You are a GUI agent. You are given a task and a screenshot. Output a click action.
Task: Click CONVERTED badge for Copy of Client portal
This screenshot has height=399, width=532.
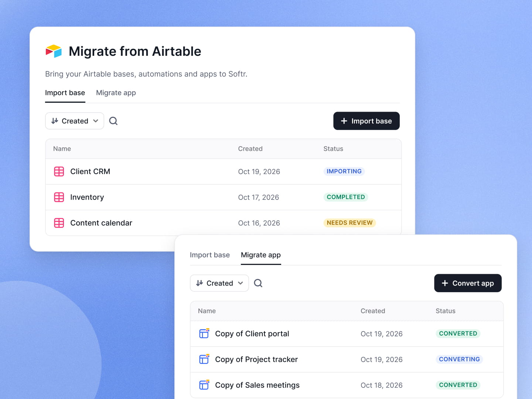tap(458, 334)
